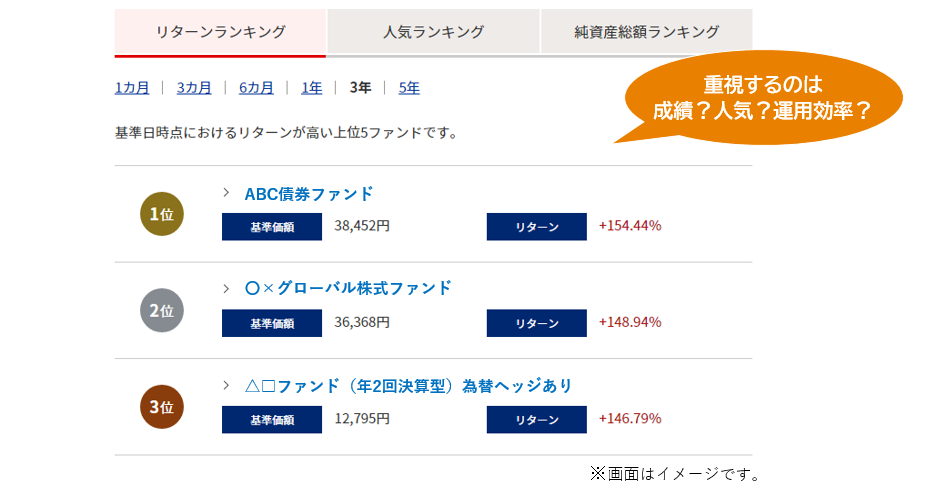The image size is (935, 501).
Task: Select the 1カ月 period link
Action: click(x=132, y=88)
